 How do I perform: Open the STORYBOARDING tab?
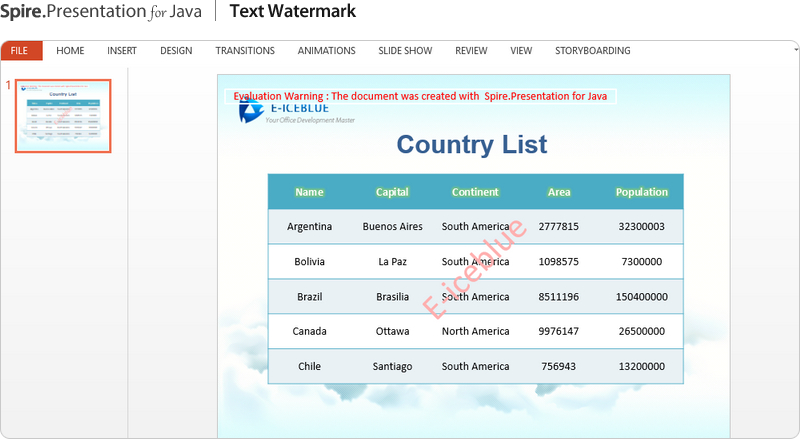(593, 51)
